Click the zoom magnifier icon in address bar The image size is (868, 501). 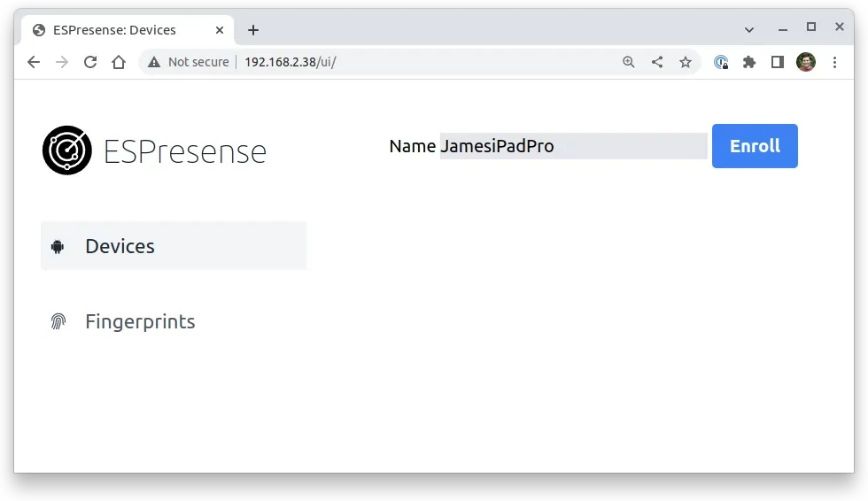click(628, 62)
